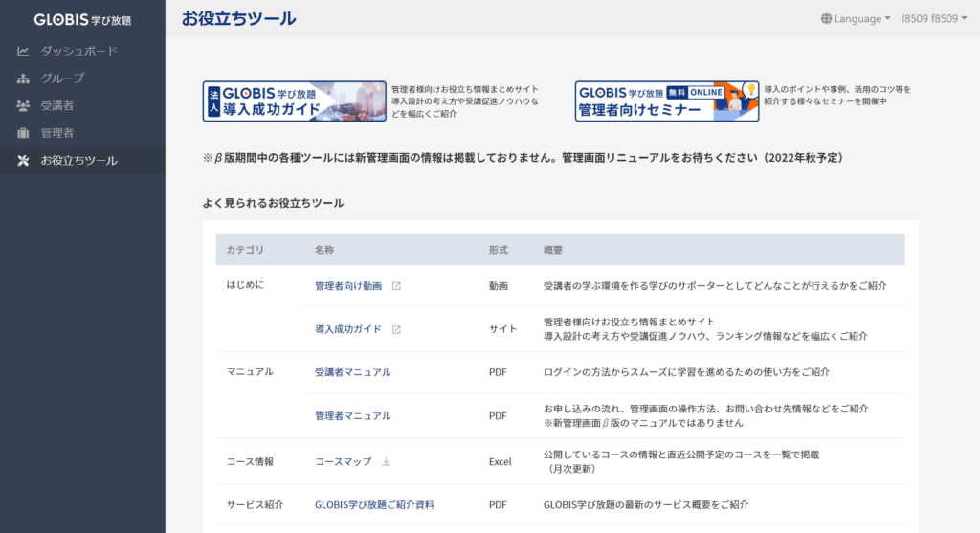The image size is (980, 533).
Task: Click the GLOBIS学び放題 logo
Action: click(82, 19)
